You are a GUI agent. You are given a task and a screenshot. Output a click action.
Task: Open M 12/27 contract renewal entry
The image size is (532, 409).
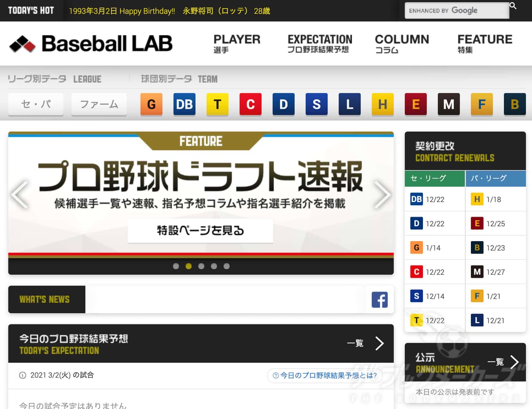click(496, 272)
